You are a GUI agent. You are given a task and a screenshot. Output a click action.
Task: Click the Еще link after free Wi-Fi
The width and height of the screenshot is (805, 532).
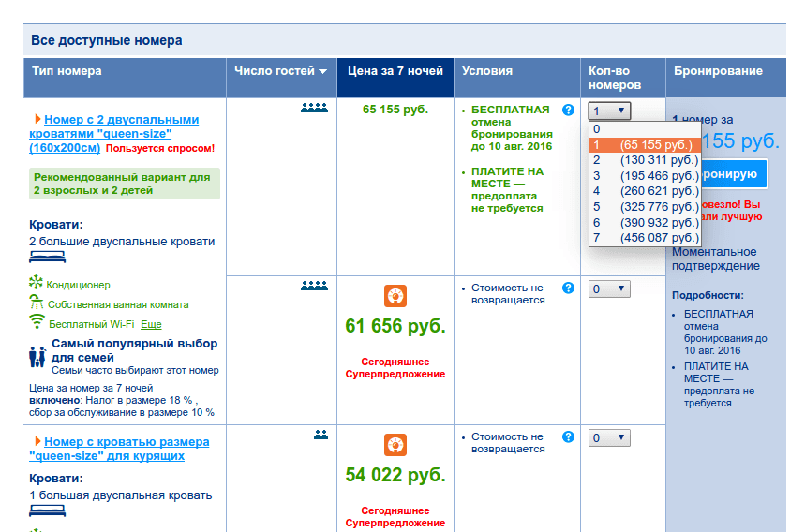[151, 324]
